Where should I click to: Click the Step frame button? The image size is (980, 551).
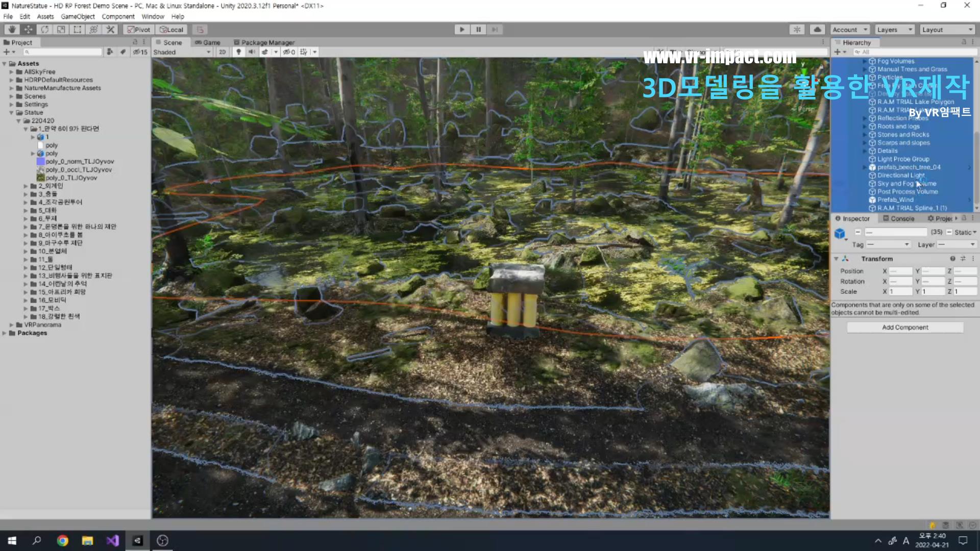[x=495, y=30]
